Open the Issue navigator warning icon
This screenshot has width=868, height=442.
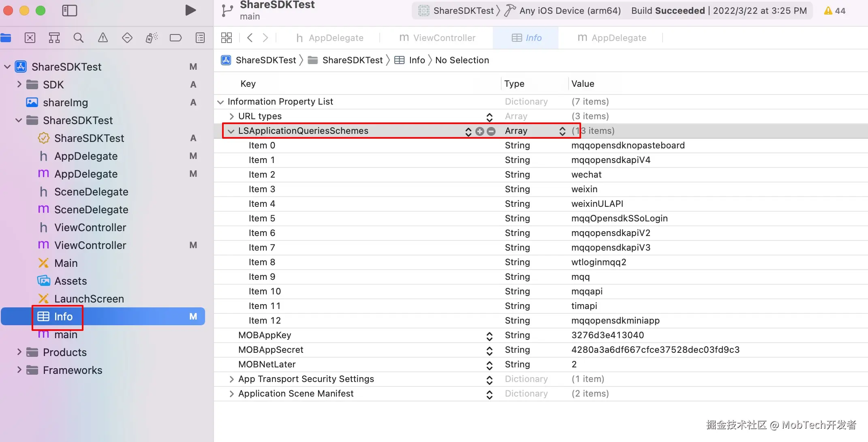pos(103,38)
